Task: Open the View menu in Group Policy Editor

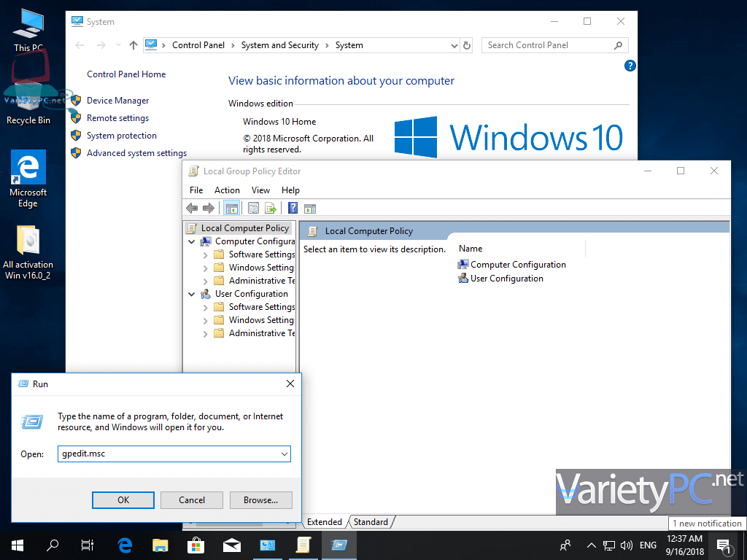Action: (x=260, y=190)
